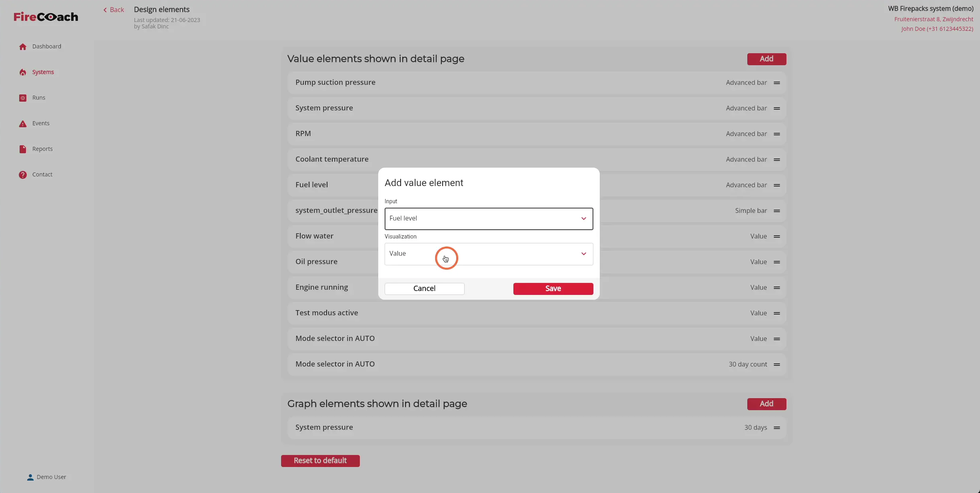Image resolution: width=980 pixels, height=493 pixels.
Task: Add a value element to detail page
Action: [x=766, y=59]
